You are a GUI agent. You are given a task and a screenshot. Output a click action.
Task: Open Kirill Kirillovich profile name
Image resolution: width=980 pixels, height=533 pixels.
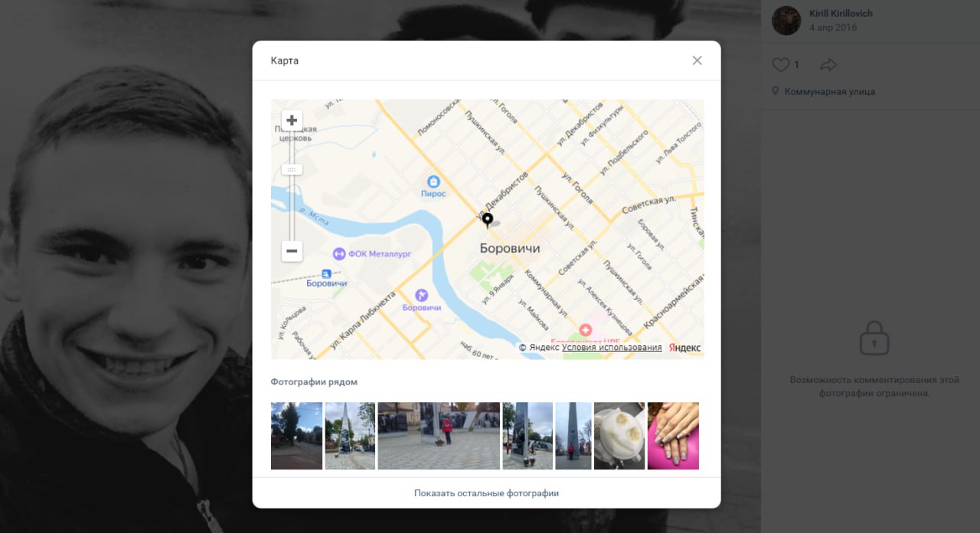[841, 14]
